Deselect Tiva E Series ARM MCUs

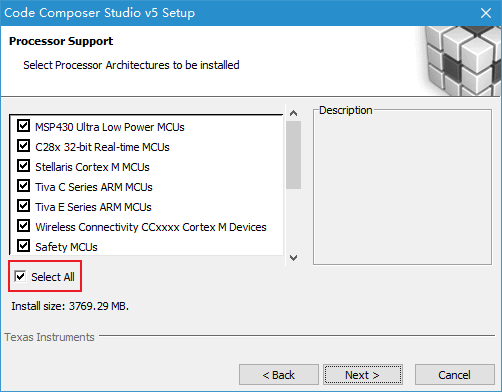click(23, 206)
